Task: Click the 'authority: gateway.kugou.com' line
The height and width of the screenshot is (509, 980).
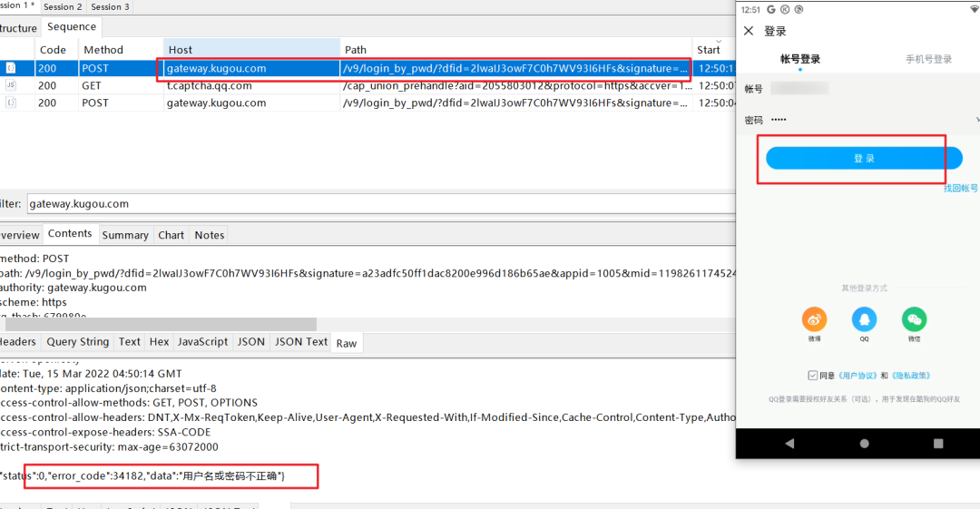Action: (x=73, y=288)
